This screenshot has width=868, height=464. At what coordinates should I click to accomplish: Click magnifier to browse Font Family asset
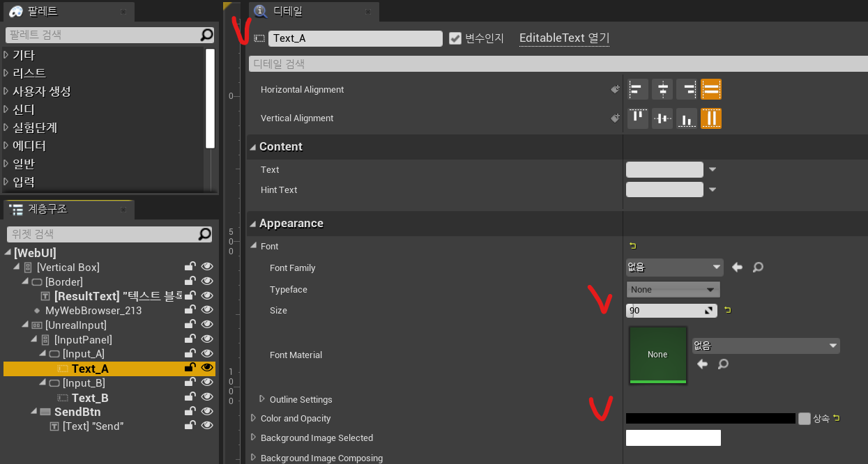[x=758, y=268]
